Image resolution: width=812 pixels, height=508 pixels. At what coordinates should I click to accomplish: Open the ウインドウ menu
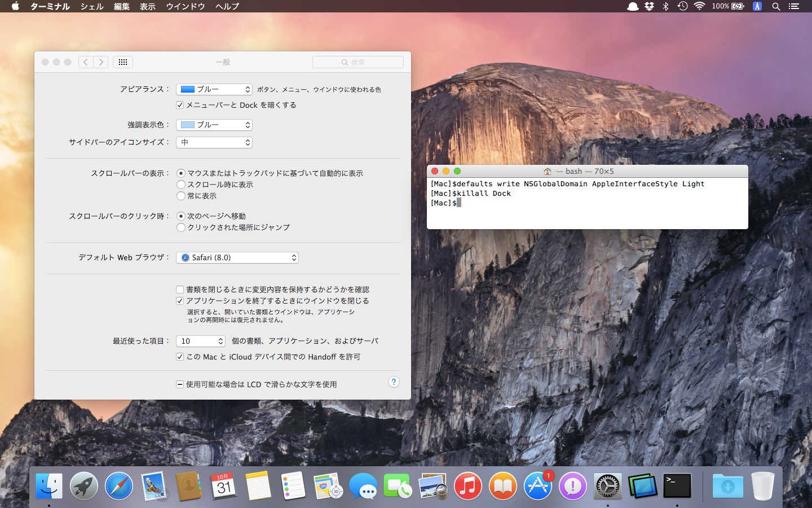click(x=186, y=6)
